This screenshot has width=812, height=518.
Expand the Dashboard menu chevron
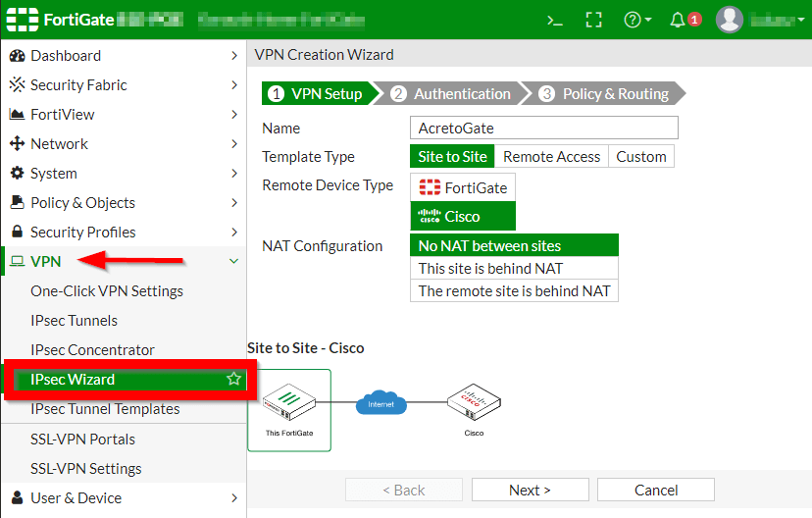pyautogui.click(x=234, y=56)
